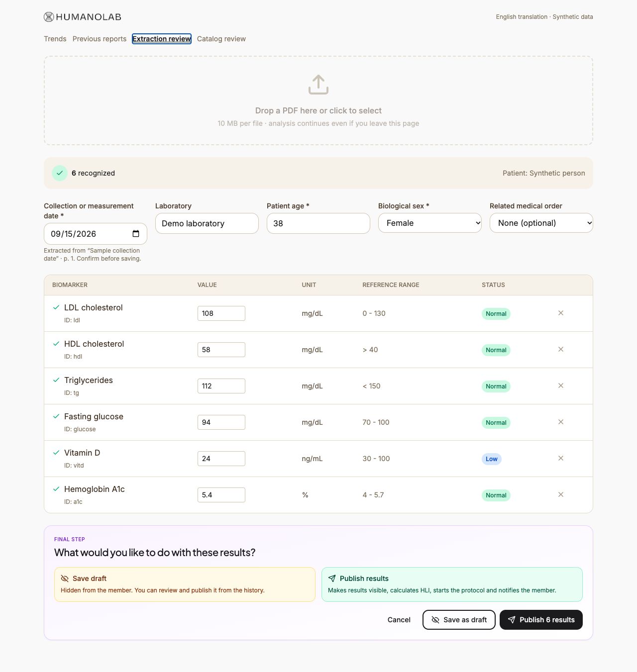The height and width of the screenshot is (672, 637).
Task: Open the calendar picker icon in date field
Action: (136, 234)
